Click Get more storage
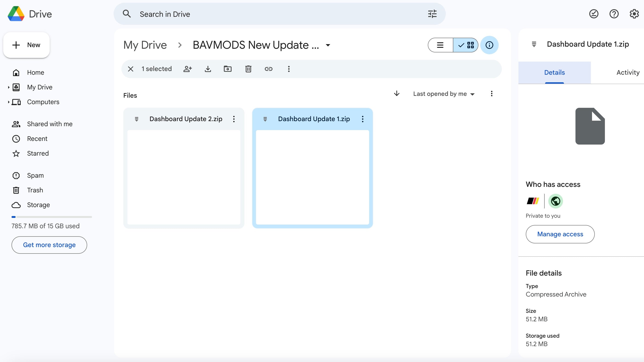This screenshot has height=362, width=644. [x=49, y=245]
